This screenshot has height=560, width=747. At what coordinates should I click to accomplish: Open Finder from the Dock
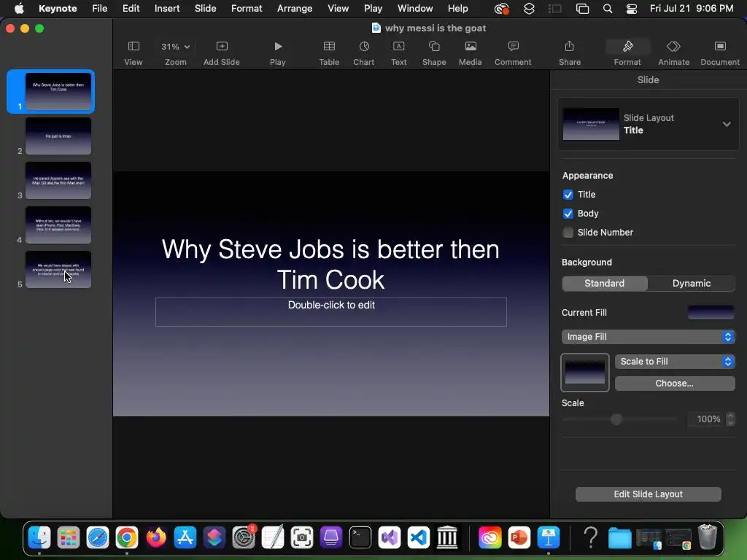pyautogui.click(x=39, y=537)
